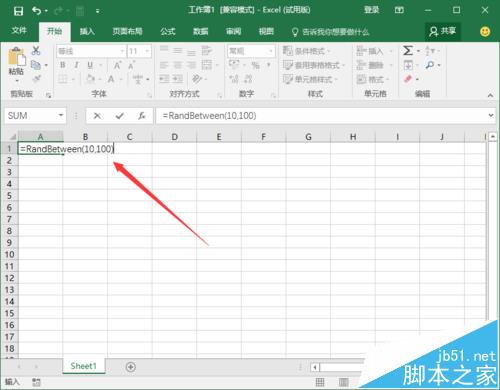Viewport: 500px width, 390px height.
Task: Click the Tell Me search box
Action: click(331, 32)
